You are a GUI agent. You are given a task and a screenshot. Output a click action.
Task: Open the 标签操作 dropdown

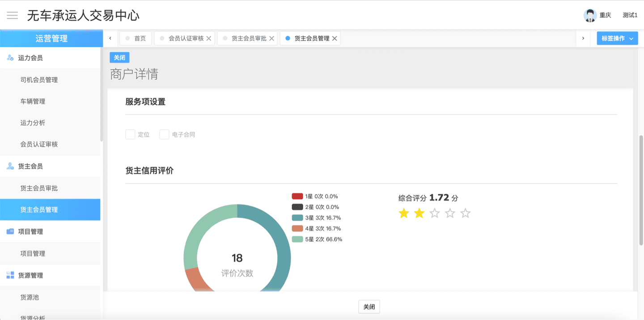coord(617,38)
